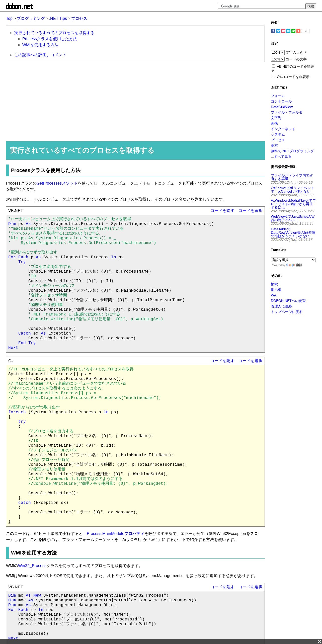
Task: Open インターネット in sidebar
Action: [283, 129]
